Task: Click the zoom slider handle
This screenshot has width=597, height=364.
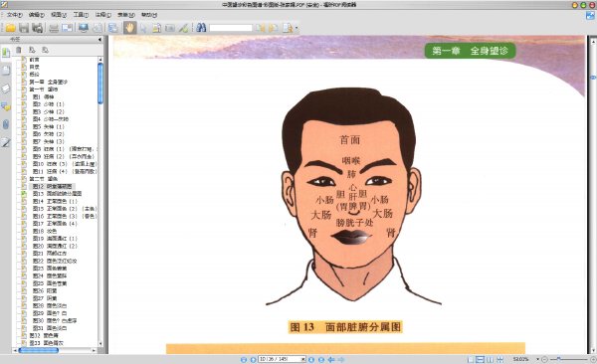Action: point(558,359)
